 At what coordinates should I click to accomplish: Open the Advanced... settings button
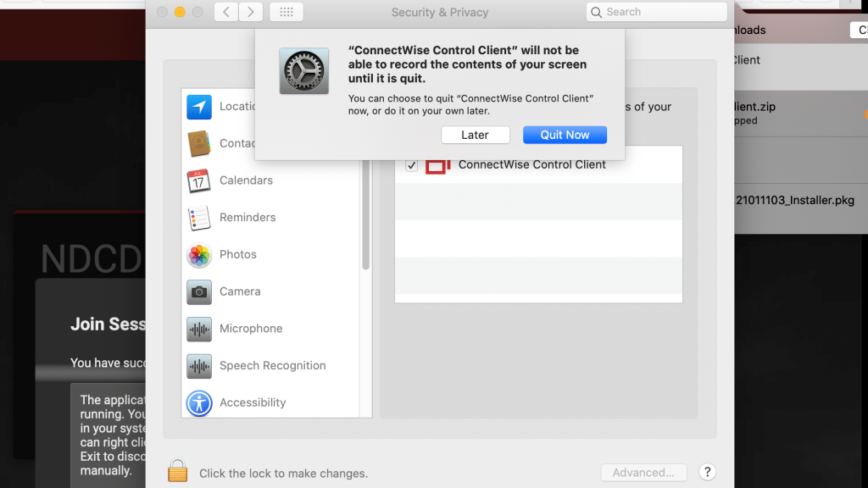[x=643, y=473]
